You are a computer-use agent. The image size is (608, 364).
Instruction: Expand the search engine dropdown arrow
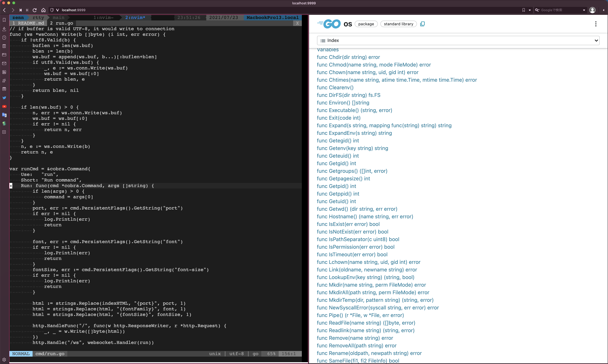coord(584,10)
